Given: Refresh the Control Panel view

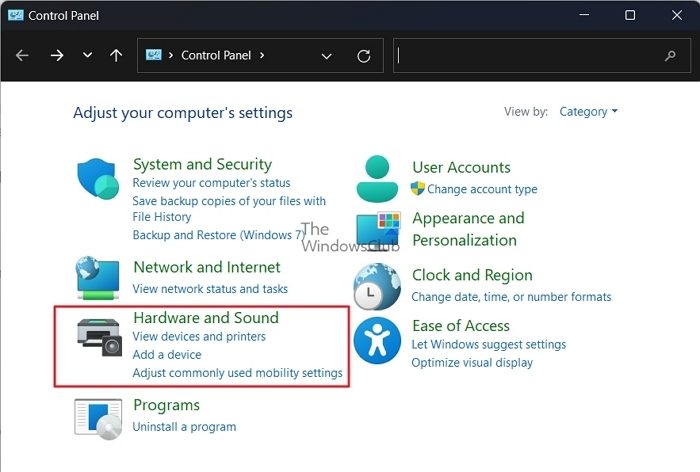Looking at the screenshot, I should coord(364,56).
